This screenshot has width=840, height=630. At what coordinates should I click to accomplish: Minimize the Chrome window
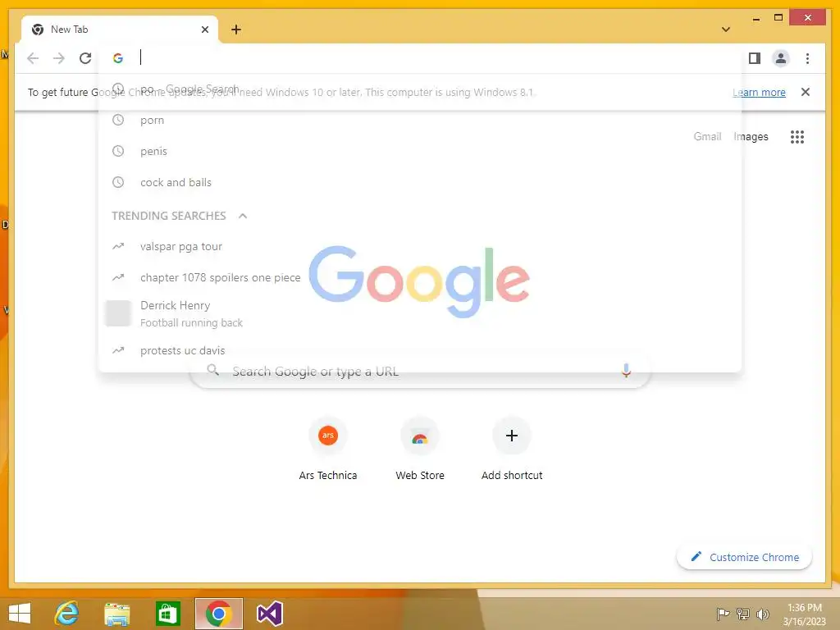tap(756, 18)
